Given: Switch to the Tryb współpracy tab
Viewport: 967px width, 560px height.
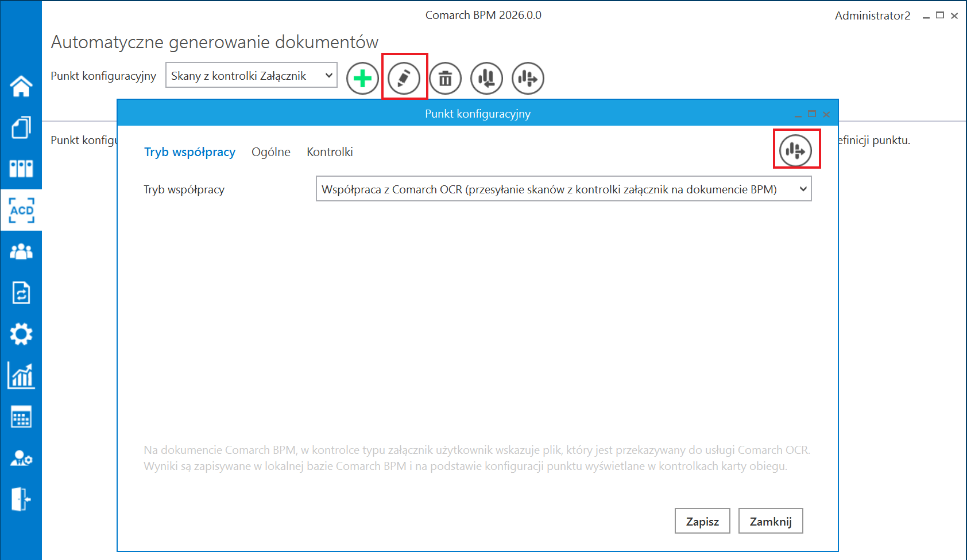Looking at the screenshot, I should click(x=189, y=152).
